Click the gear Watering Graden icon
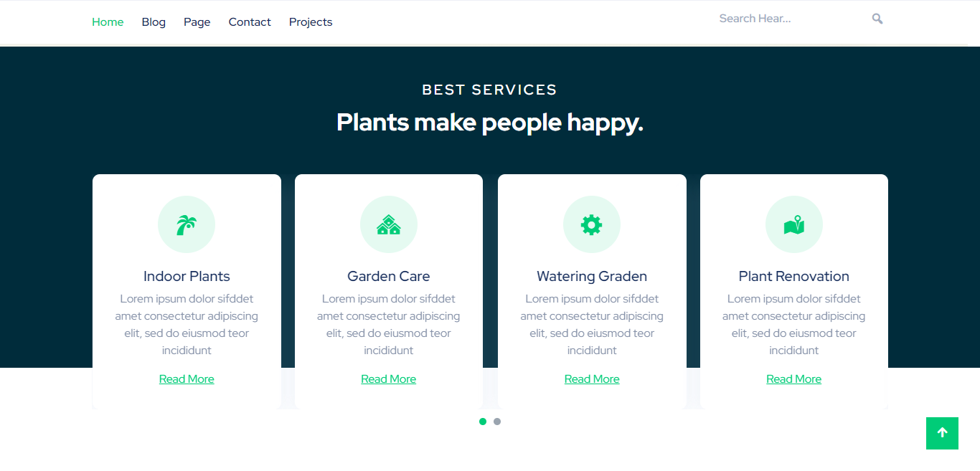 (591, 225)
